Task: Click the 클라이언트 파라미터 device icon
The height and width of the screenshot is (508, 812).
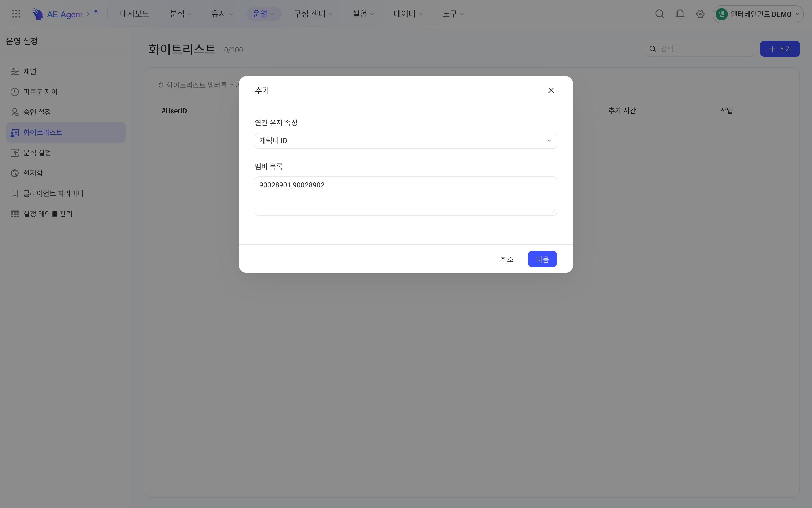Action: click(14, 194)
